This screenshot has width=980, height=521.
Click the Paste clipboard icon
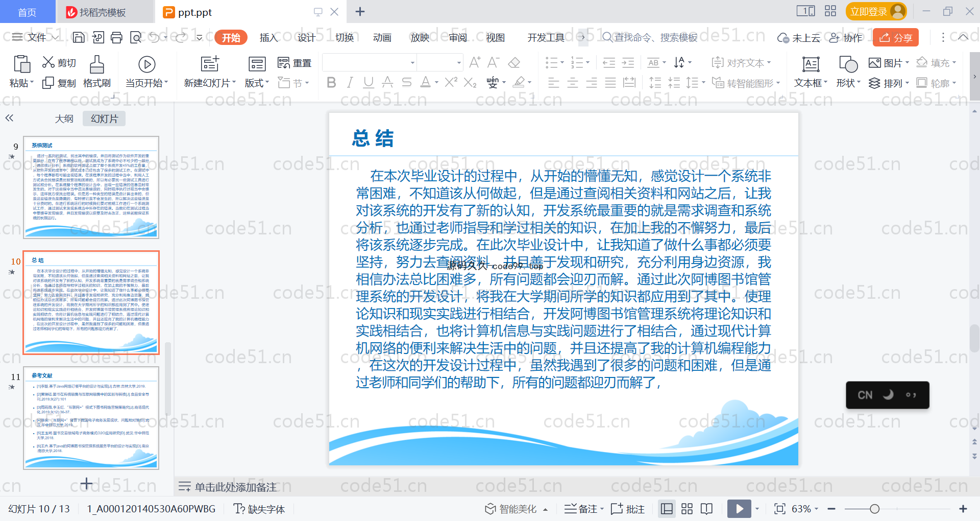21,64
